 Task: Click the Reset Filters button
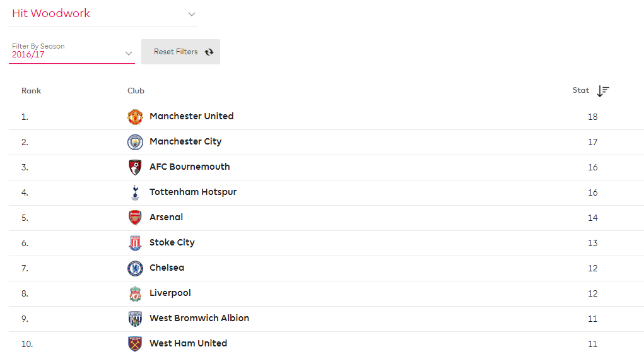coord(181,52)
